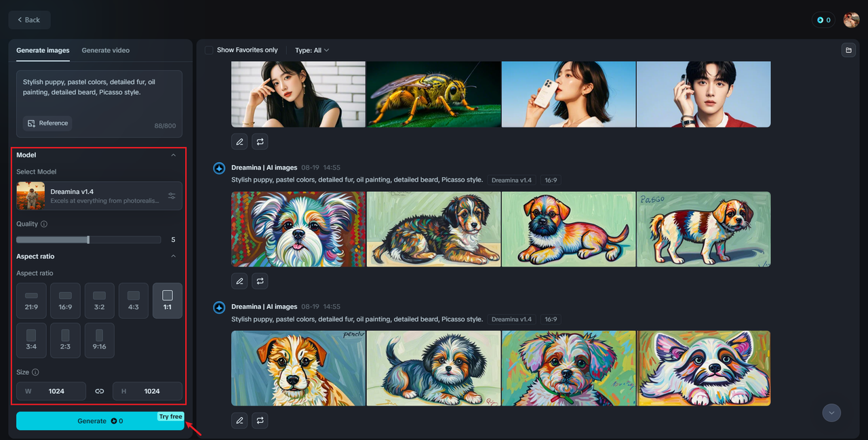Click the 16:9 tag in second puppy entry
The width and height of the screenshot is (868, 440).
click(x=551, y=319)
